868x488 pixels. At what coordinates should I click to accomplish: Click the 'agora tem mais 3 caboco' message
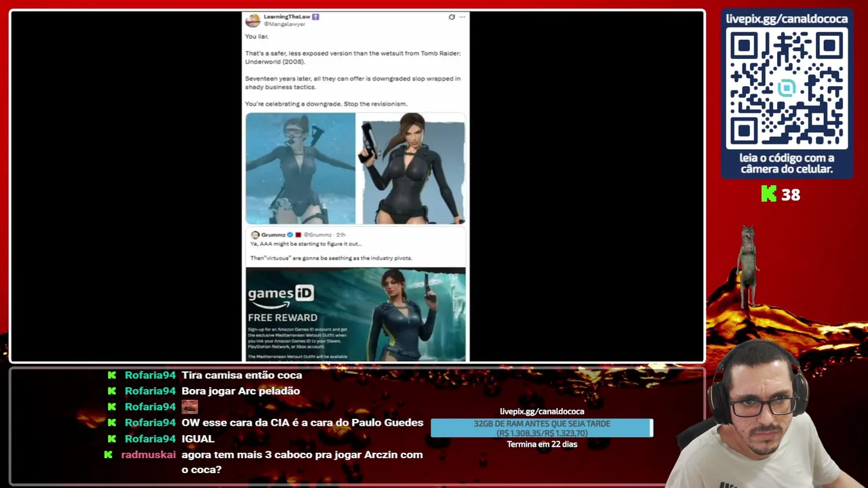(x=302, y=462)
